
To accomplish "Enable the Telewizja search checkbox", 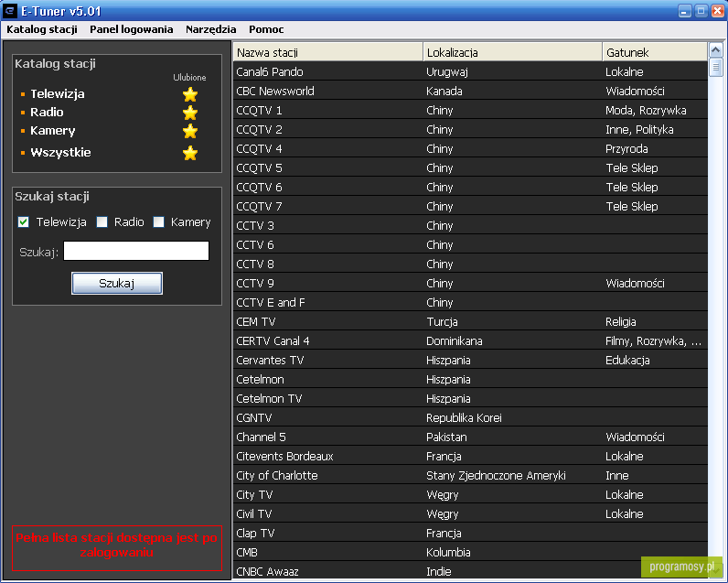I will (23, 222).
